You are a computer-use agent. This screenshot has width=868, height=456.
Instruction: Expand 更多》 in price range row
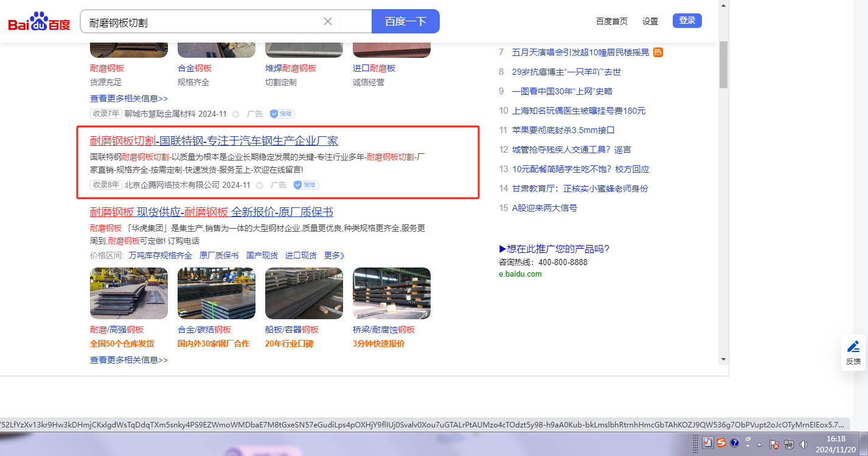point(335,255)
